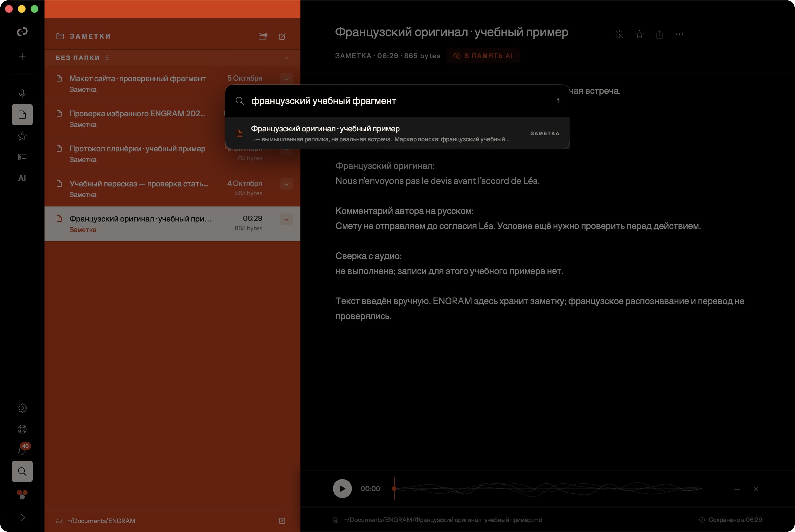Viewport: 795px width, 532px height.
Task: Share the note using the share icon
Action: (659, 34)
